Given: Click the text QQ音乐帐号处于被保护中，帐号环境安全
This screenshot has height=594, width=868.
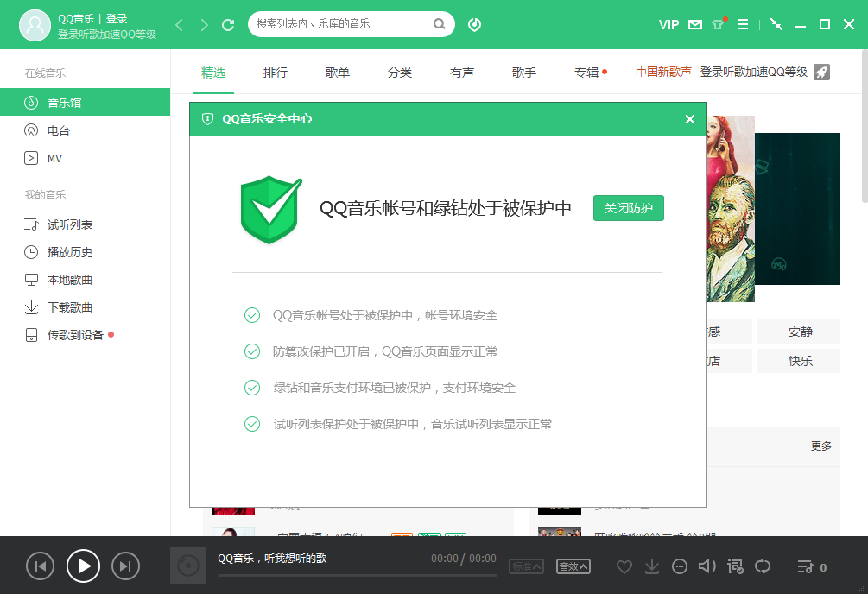Looking at the screenshot, I should click(384, 315).
